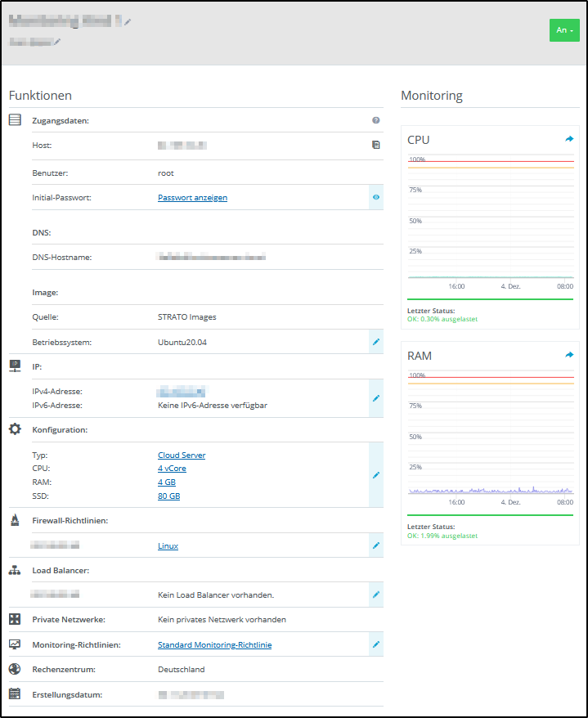This screenshot has height=718, width=588.
Task: Click the CPU usage chart
Action: coord(491,223)
